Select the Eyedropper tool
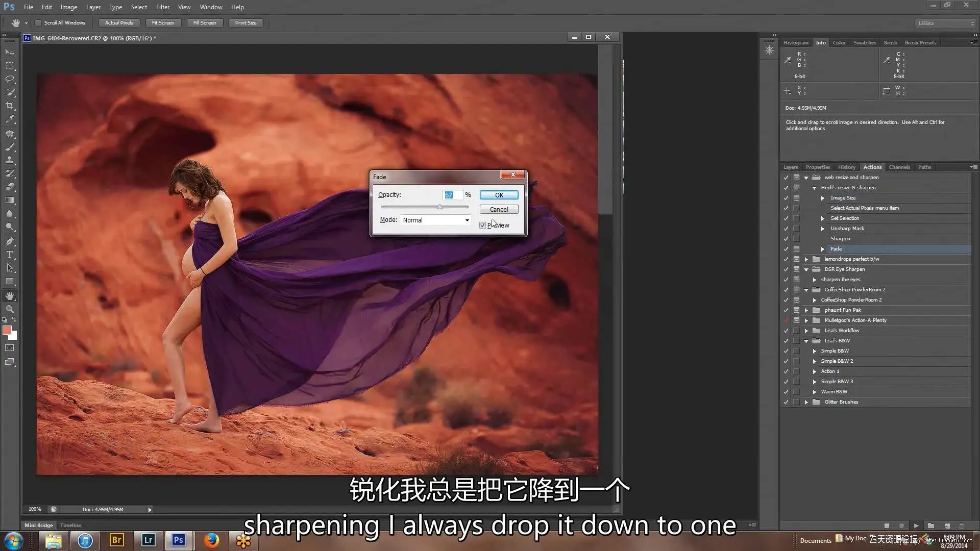980x551 pixels. click(10, 119)
